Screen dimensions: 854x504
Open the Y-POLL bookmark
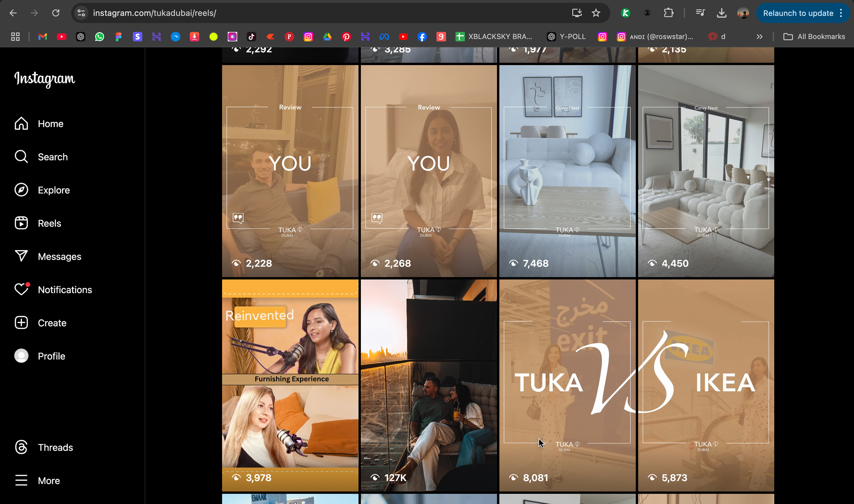(x=566, y=37)
